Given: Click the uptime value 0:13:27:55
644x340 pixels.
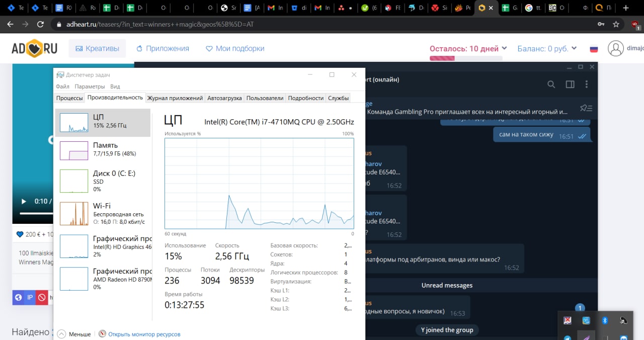Looking at the screenshot, I should (185, 305).
